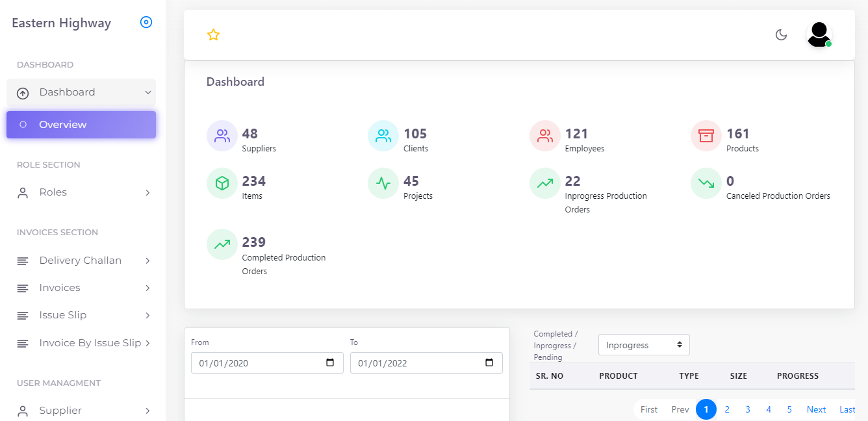Open the user profile avatar menu

click(x=819, y=34)
